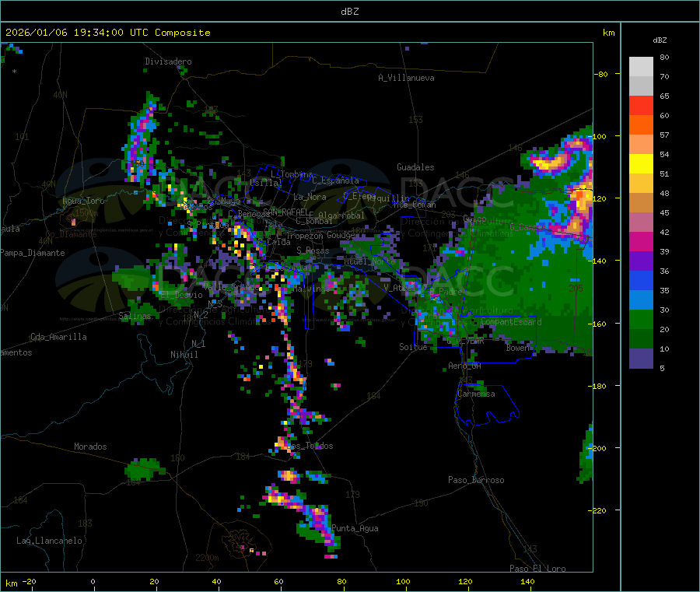Click the 35 dBZ blue legend swatch

(x=641, y=280)
